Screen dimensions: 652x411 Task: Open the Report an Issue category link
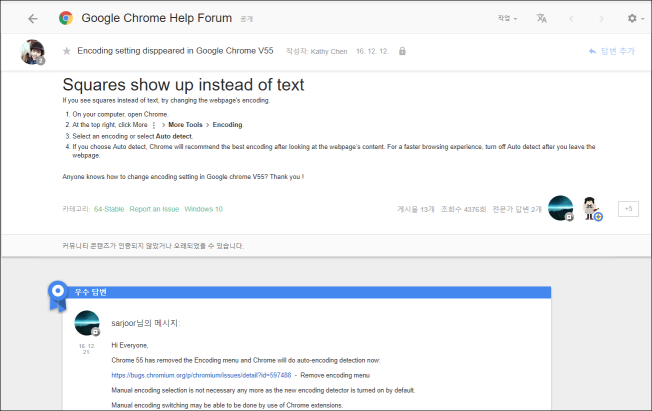[154, 209]
